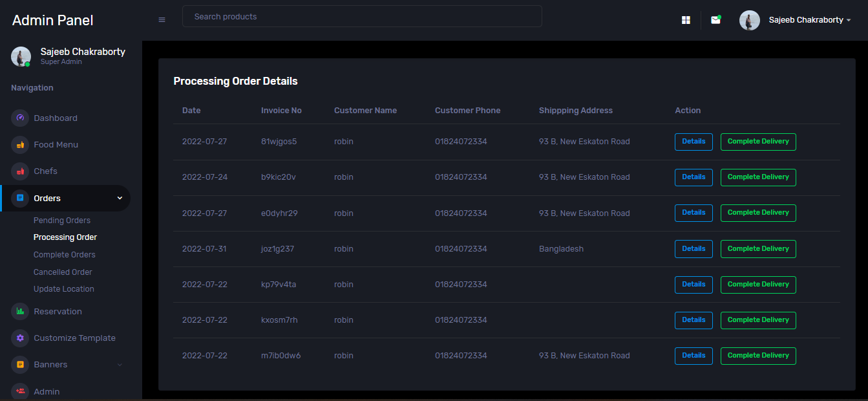Click the Customer Name column header

pos(365,111)
